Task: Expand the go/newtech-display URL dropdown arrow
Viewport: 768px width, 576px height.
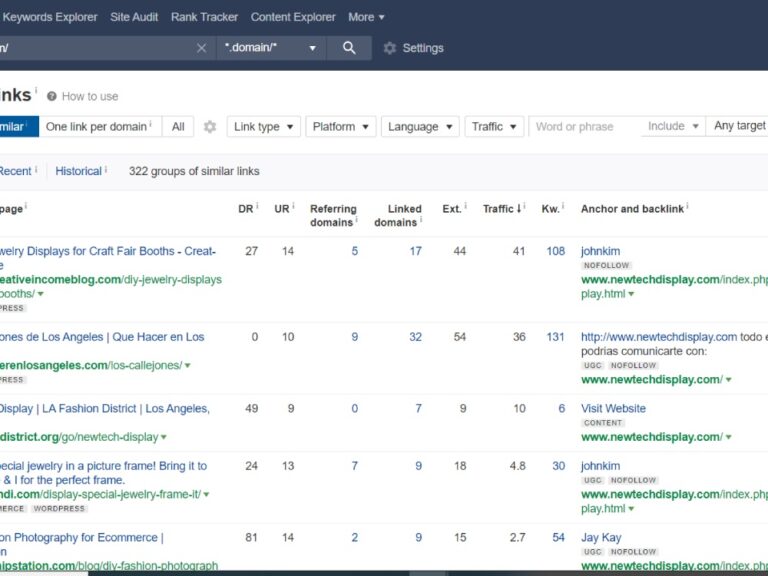Action: 164,437
